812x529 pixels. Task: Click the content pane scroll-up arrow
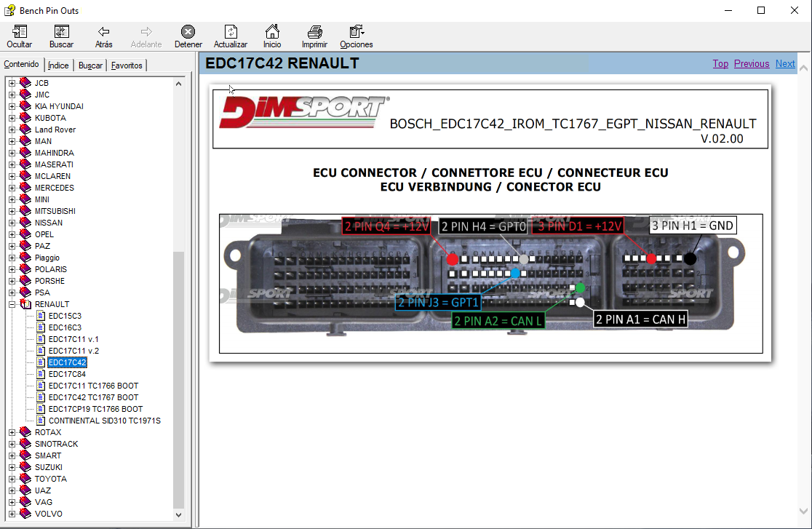click(x=803, y=68)
